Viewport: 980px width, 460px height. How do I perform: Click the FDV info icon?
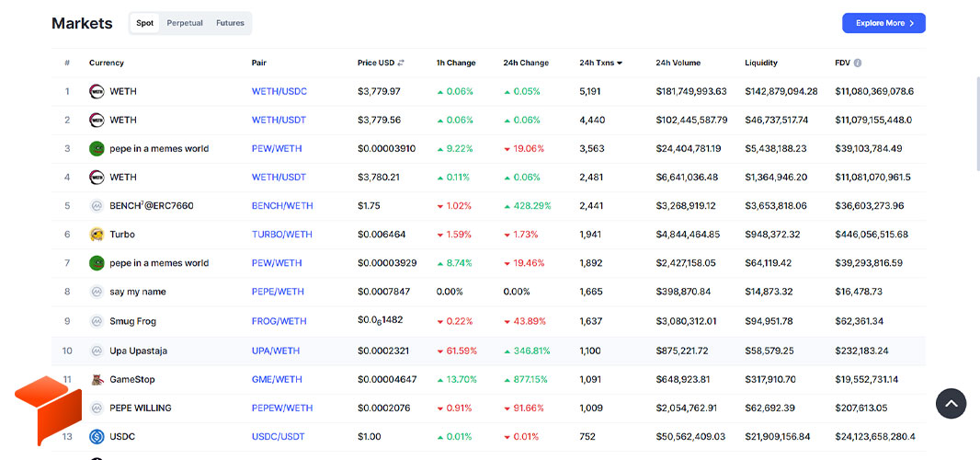click(858, 63)
